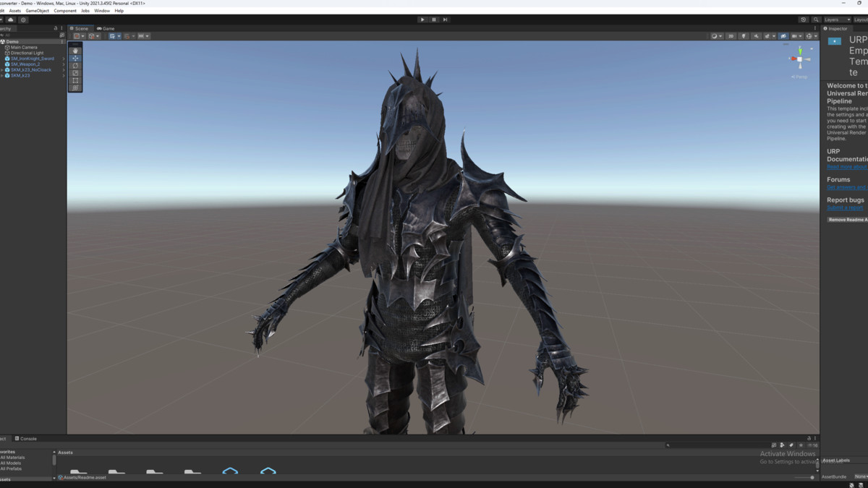
Task: Toggle scene gizmos button
Action: point(809,36)
